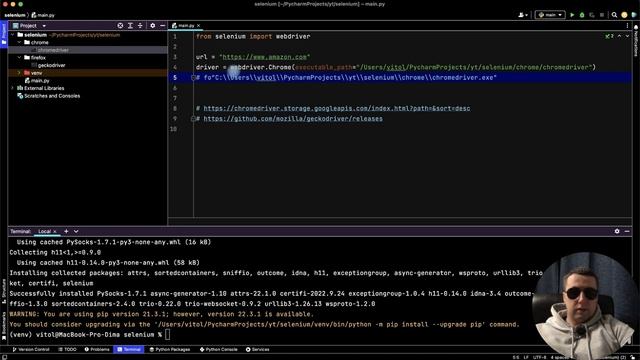Viewport: 640px width, 360px height.
Task: Open Notifications side panel
Action: pos(636,41)
